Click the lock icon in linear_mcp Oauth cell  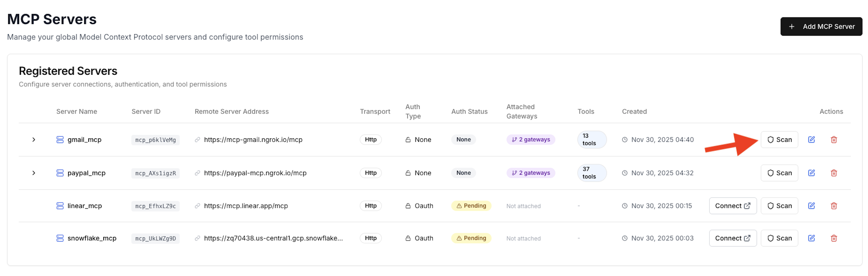pyautogui.click(x=408, y=206)
